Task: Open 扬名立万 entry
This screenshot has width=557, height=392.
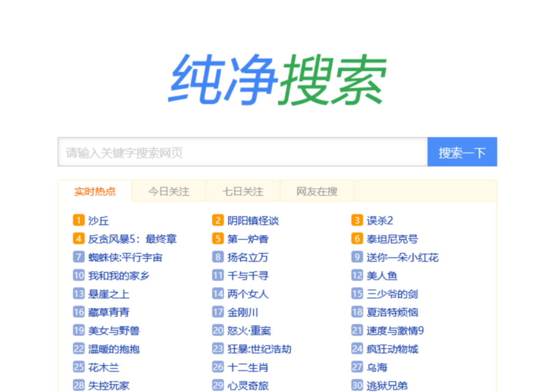Action: pyautogui.click(x=248, y=257)
